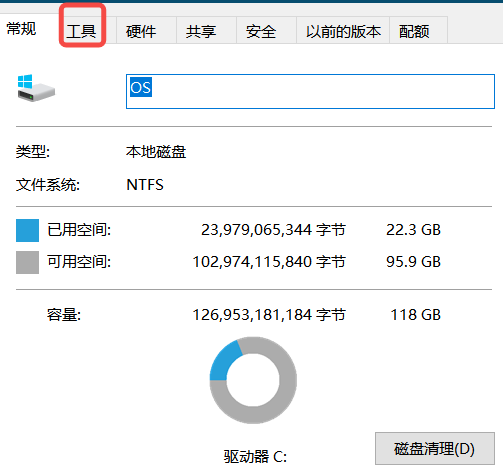503x472 pixels.
Task: Select the 共享 tab
Action: [x=201, y=31]
